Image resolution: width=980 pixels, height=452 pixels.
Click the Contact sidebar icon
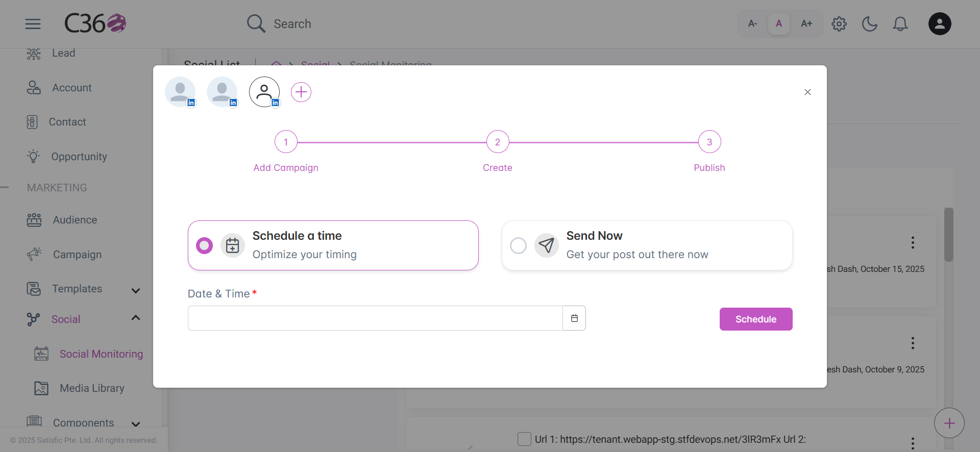point(32,122)
